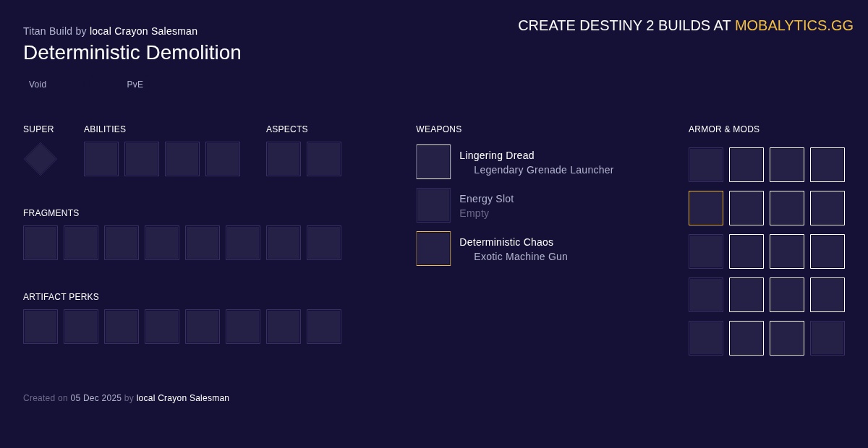Click the first Abilities slot
Viewport: 868px width, 448px height.
pyautogui.click(x=101, y=159)
